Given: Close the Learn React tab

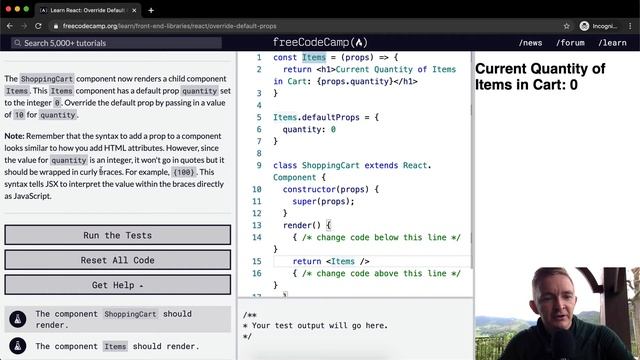Looking at the screenshot, I should 134,10.
